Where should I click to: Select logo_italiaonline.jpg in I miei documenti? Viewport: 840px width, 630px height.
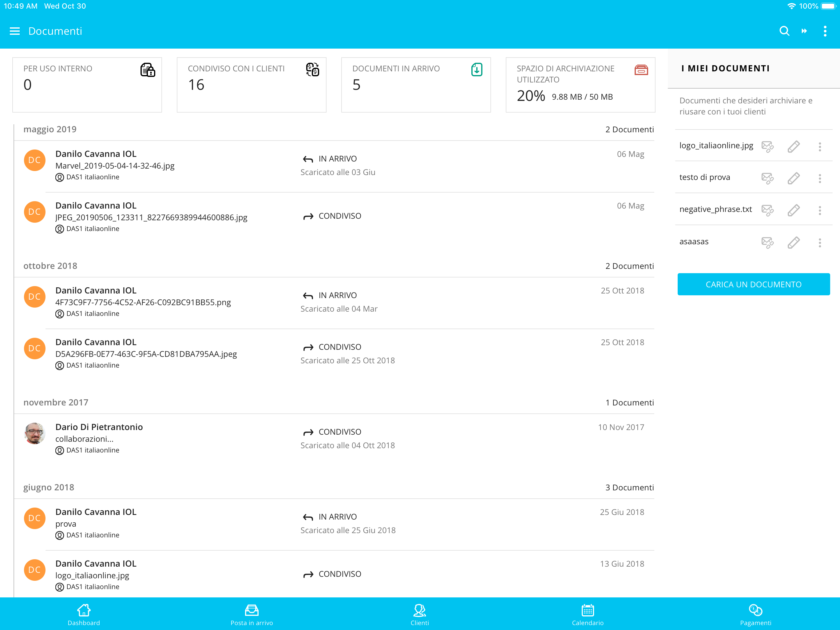pos(716,146)
